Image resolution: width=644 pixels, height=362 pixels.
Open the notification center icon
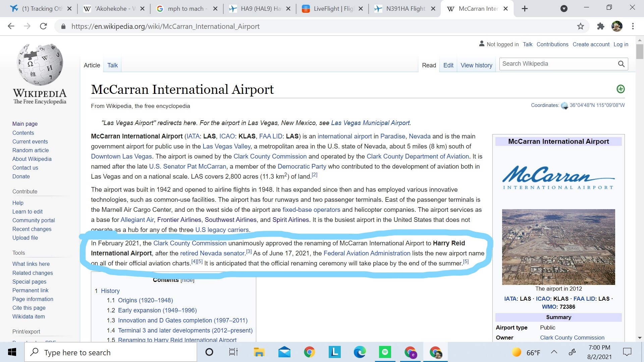coord(627,352)
